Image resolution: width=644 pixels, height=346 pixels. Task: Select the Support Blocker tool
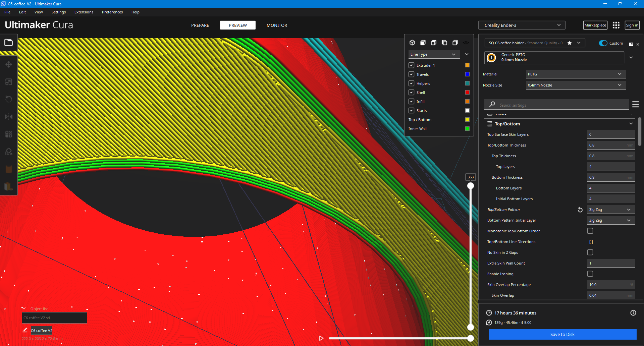(x=9, y=152)
